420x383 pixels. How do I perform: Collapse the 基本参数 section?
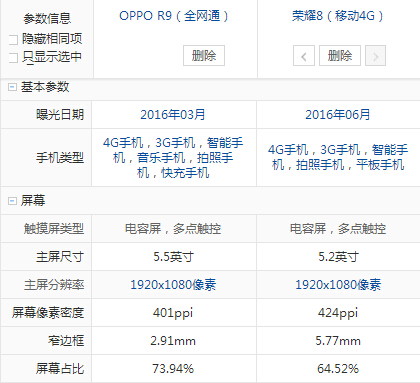point(12,87)
